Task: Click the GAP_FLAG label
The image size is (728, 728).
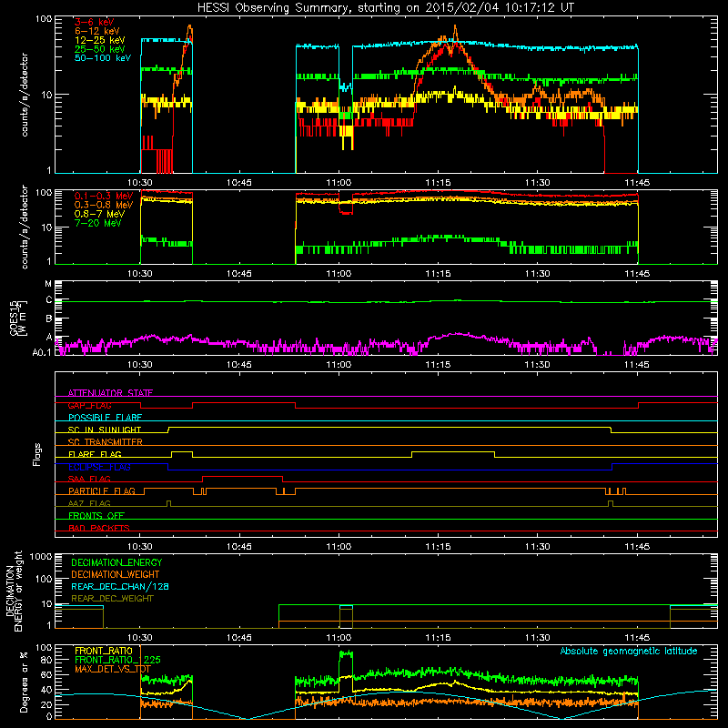Action: click(x=89, y=405)
